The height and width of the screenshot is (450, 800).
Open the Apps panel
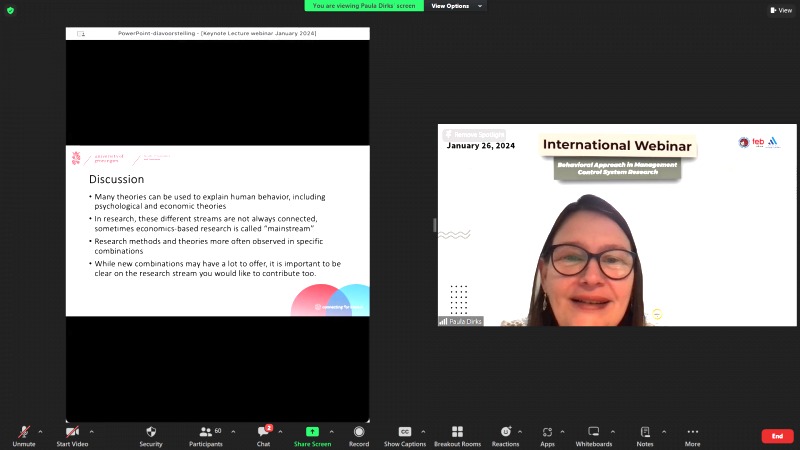point(548,435)
